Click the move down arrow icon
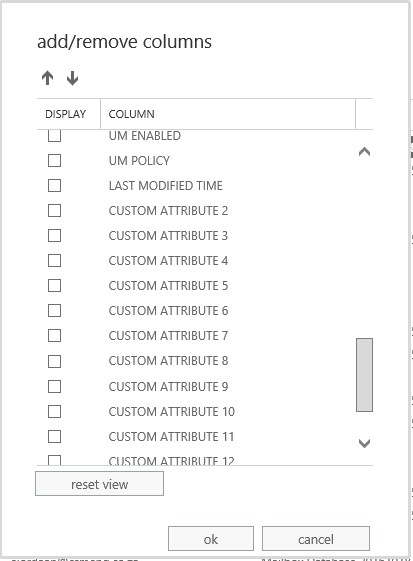Screen dimensions: 413x561 pyautogui.click(x=72, y=78)
